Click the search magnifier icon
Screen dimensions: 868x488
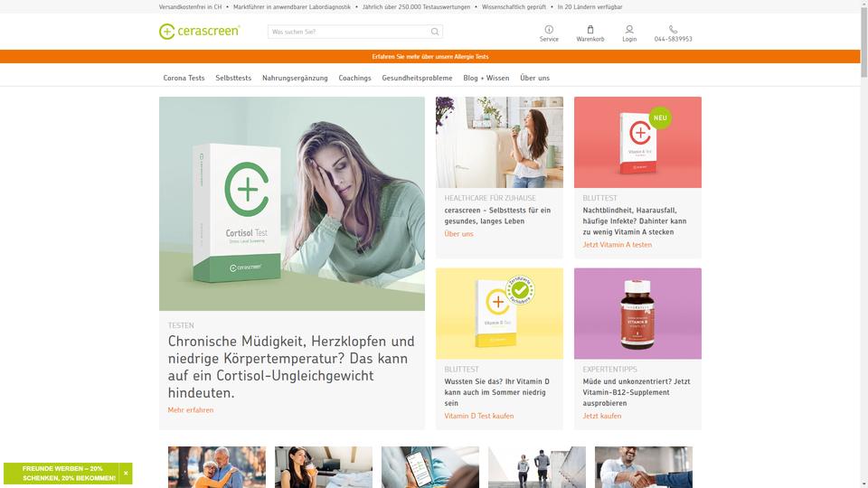point(435,32)
